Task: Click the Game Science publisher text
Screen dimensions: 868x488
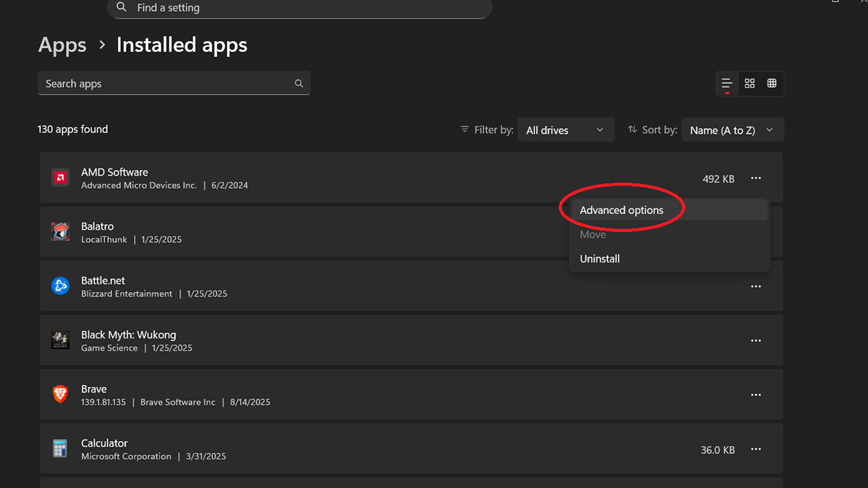Action: coord(109,348)
